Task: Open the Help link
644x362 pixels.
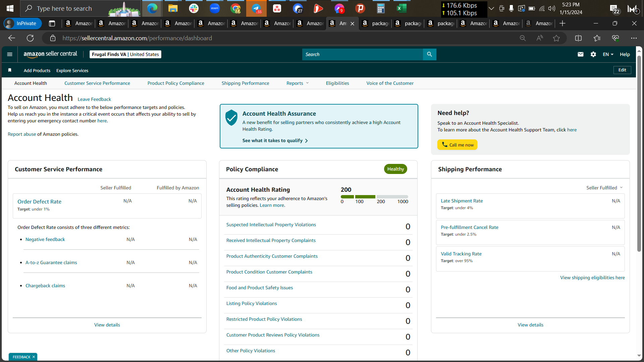Action: click(625, 54)
